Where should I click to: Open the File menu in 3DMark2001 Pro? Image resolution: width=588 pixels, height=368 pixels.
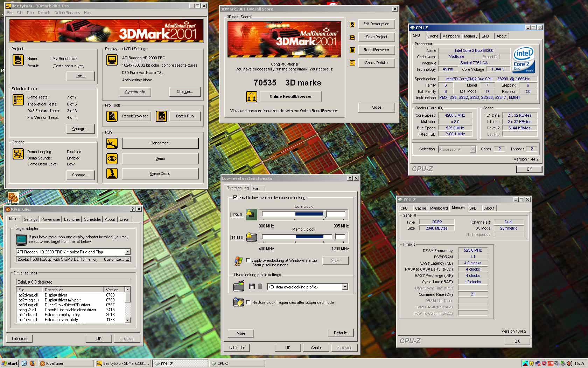(x=9, y=13)
